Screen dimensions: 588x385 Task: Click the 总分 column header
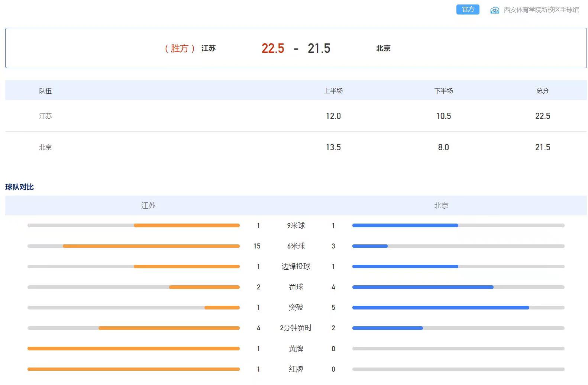click(542, 91)
